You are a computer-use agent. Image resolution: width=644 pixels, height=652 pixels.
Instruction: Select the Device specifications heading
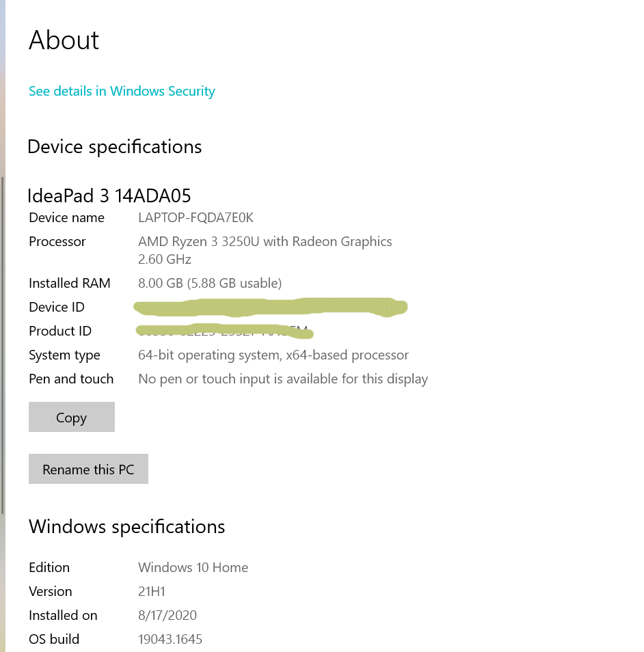114,147
